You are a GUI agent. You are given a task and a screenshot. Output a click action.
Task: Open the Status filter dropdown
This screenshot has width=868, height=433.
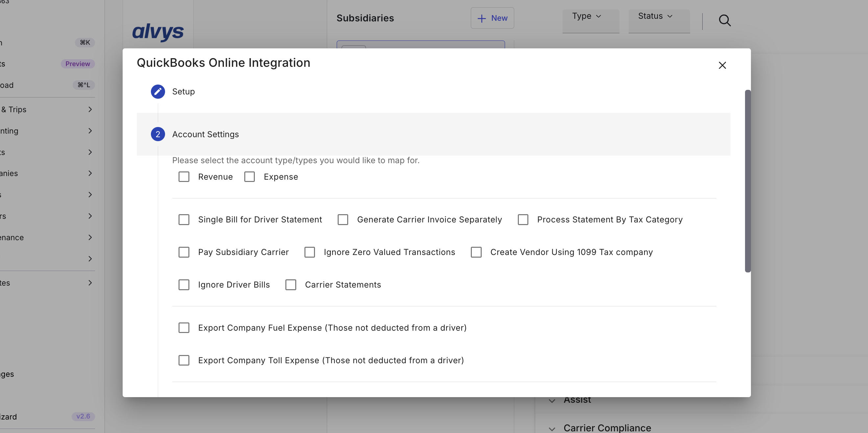(659, 21)
